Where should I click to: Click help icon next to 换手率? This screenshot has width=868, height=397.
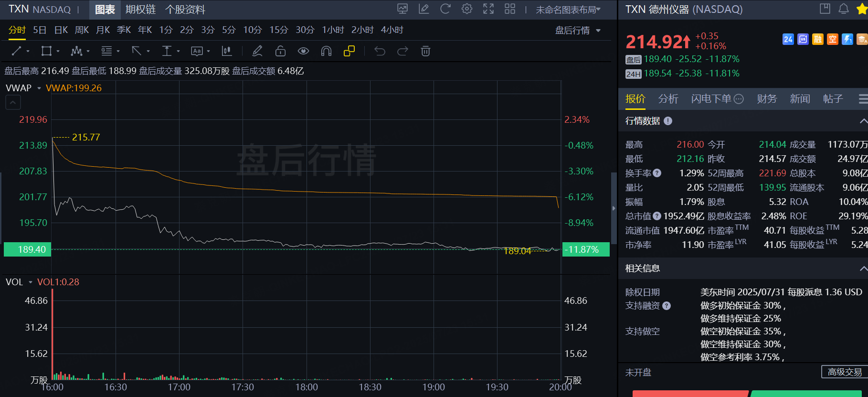(657, 173)
